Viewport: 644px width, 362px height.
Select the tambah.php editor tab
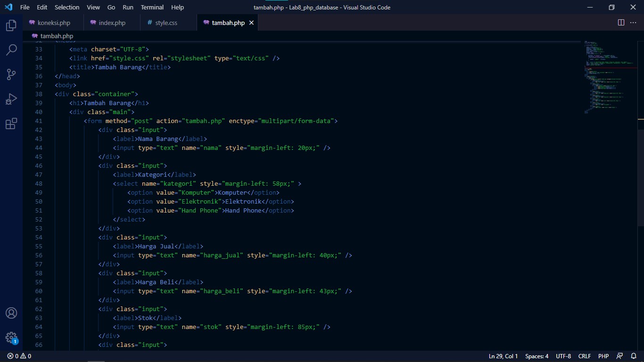(228, 23)
